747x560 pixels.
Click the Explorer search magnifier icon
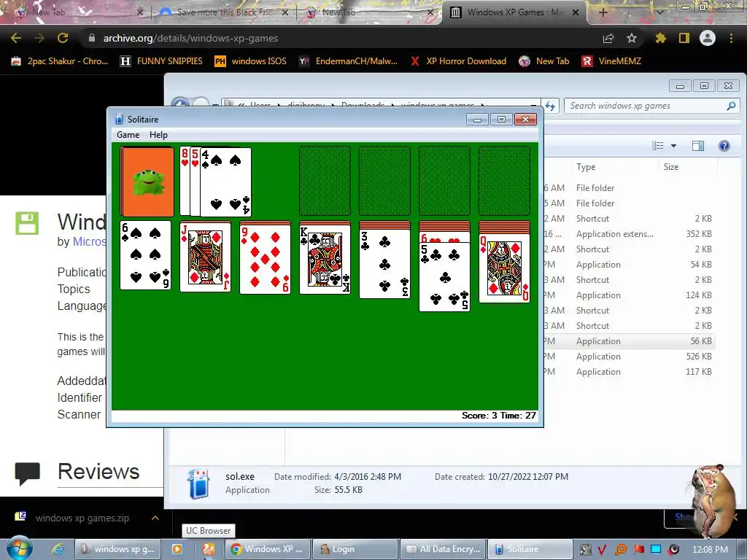(731, 106)
